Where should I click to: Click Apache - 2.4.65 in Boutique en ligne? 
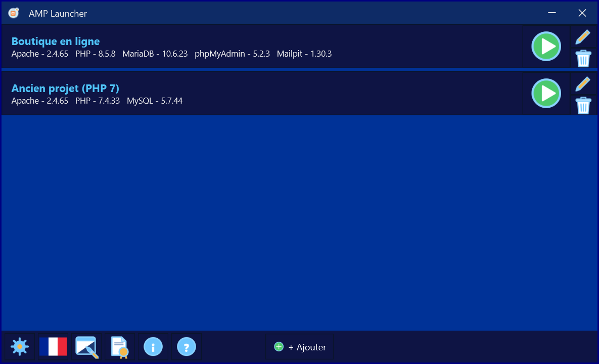pos(40,54)
